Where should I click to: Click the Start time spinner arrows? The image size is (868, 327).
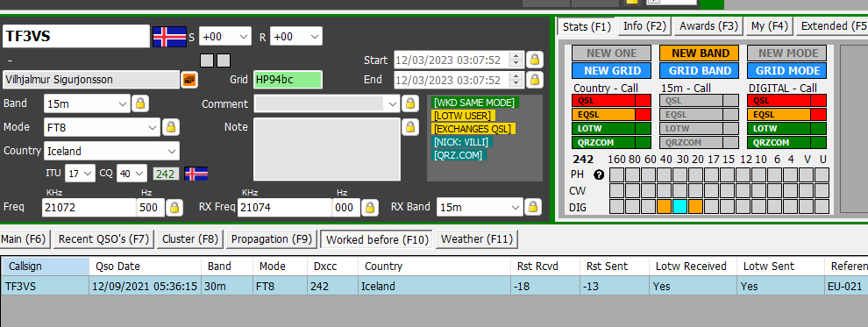(516, 60)
